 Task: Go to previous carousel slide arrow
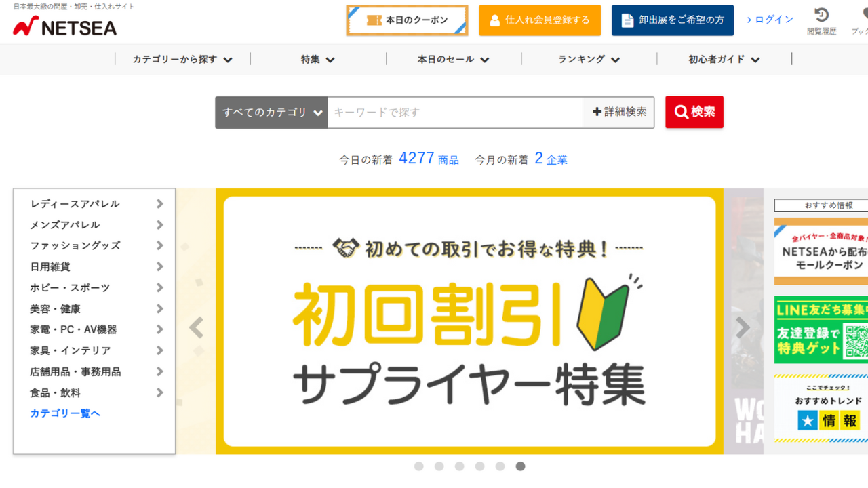click(x=196, y=328)
